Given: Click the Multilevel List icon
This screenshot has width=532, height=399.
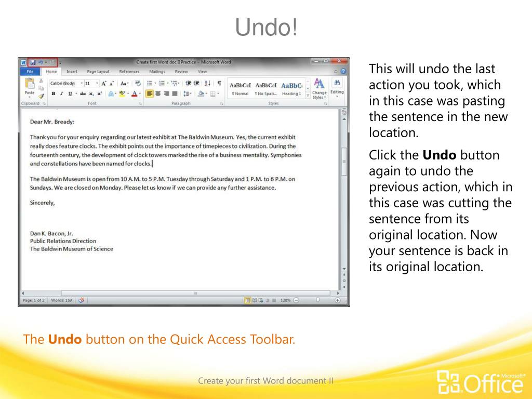Looking at the screenshot, I should click(175, 84).
